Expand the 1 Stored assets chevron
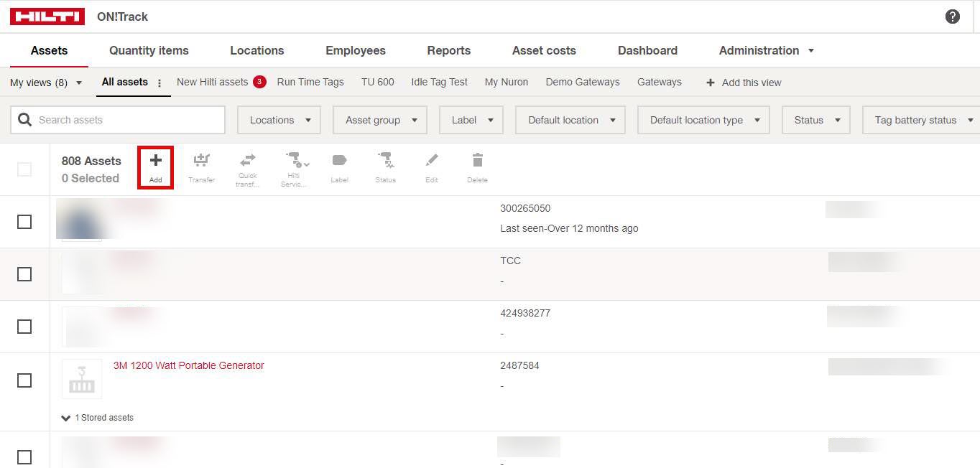The width and height of the screenshot is (980, 468). coord(66,418)
